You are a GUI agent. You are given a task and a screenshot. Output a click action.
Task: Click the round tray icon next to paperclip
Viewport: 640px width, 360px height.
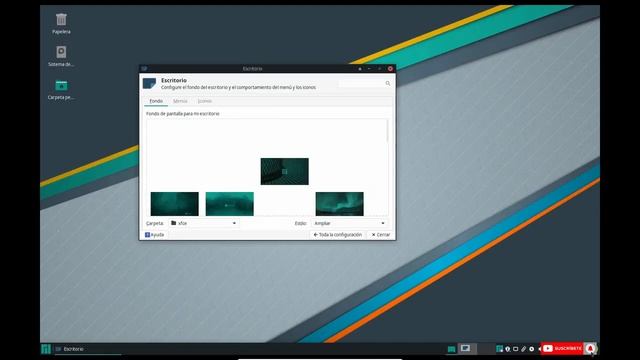(531, 349)
